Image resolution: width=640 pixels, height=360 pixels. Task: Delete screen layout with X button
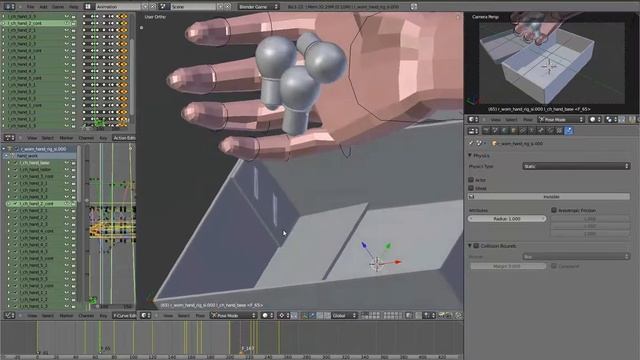point(153,7)
